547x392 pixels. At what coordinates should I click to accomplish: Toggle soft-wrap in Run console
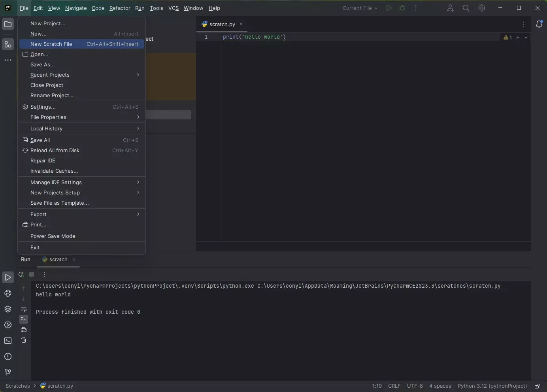click(x=24, y=309)
